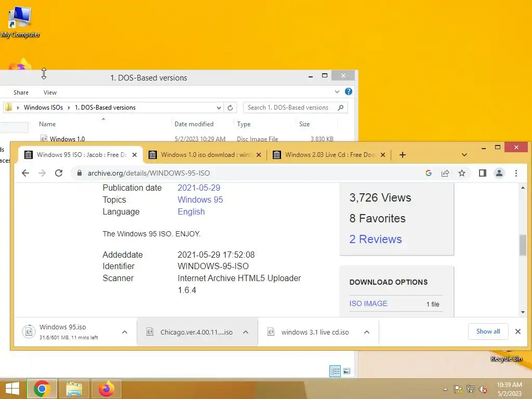532x399 pixels.
Task: View site info via the padlock icon
Action: [x=79, y=173]
